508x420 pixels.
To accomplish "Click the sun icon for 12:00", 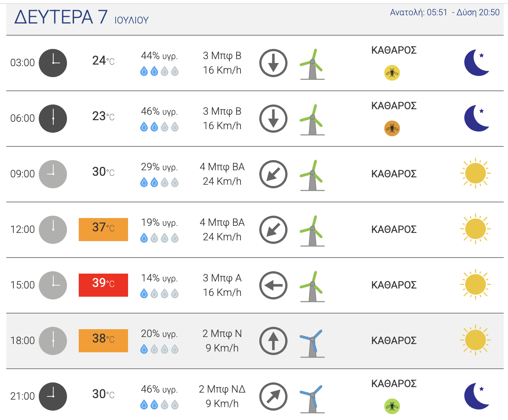I will pyautogui.click(x=475, y=229).
